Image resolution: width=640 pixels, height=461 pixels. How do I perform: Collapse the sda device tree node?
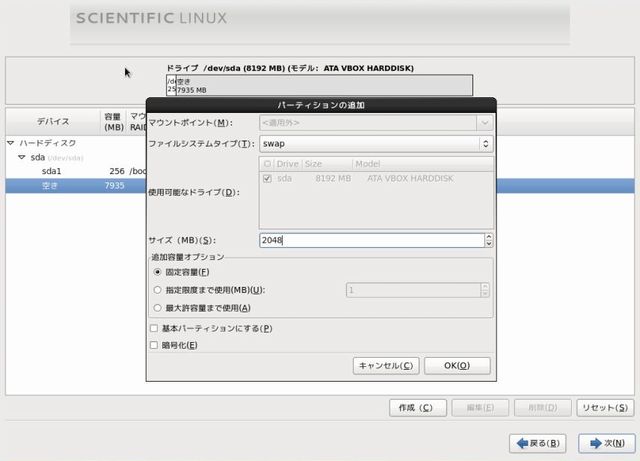coord(21,157)
